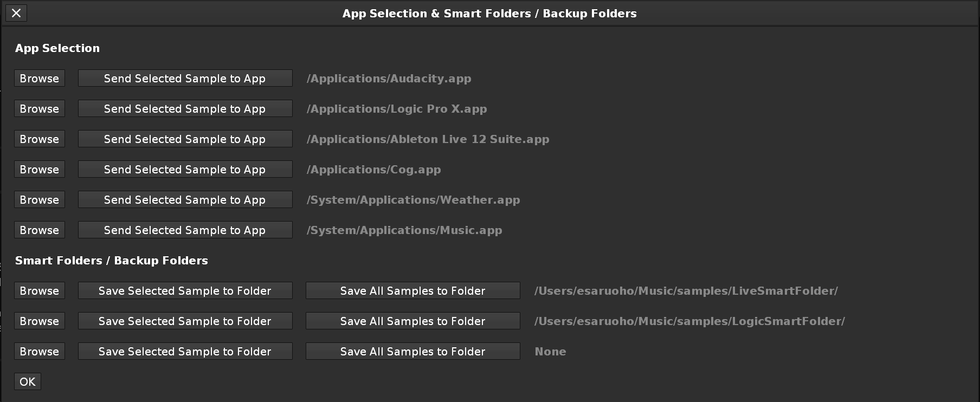Send selected sample to Logic Pro X

[185, 108]
